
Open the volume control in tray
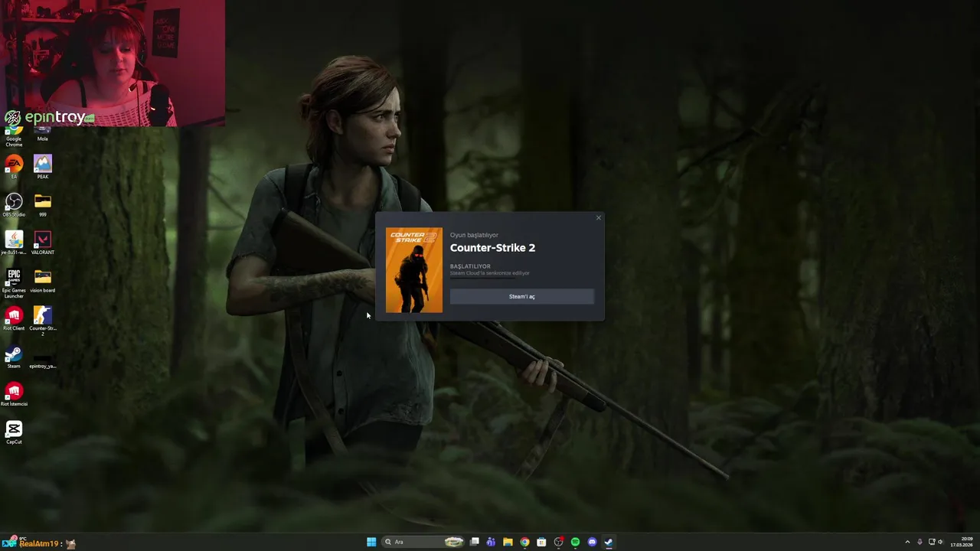(x=940, y=542)
